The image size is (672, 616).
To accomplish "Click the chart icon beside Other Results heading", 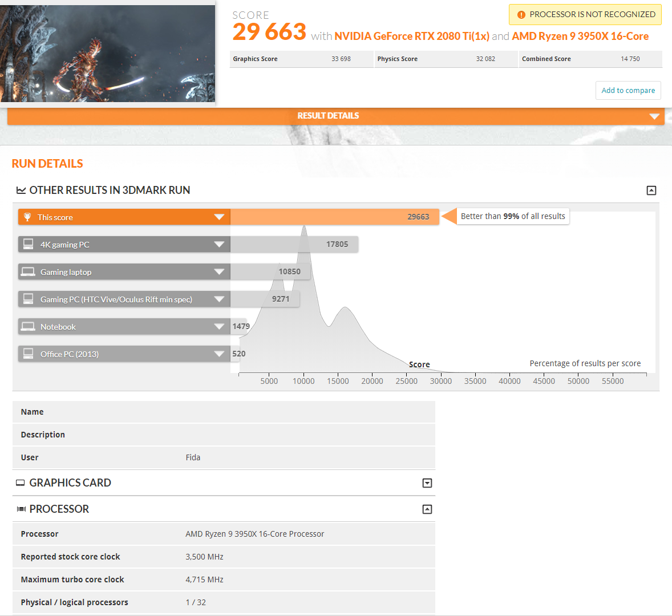I will coord(21,191).
